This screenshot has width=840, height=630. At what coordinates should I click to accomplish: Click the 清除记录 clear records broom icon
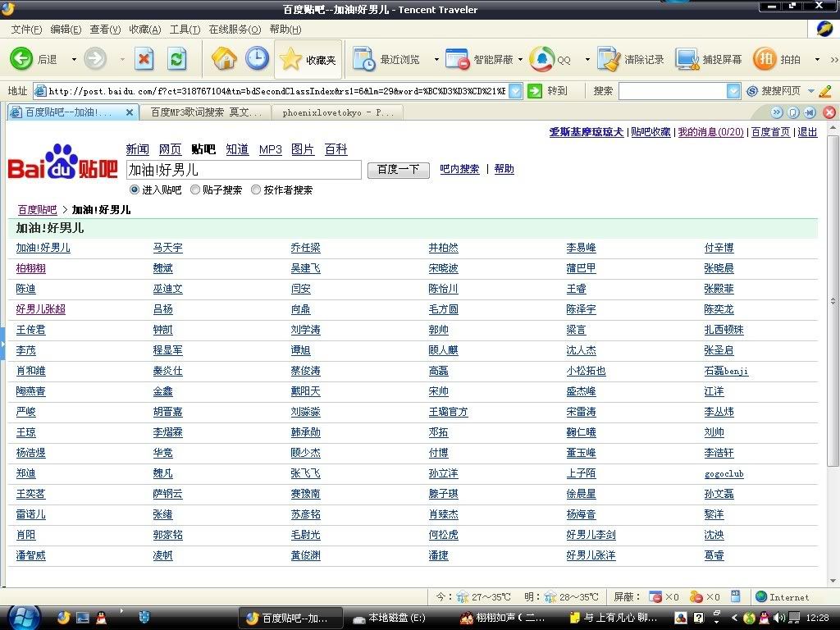point(609,59)
